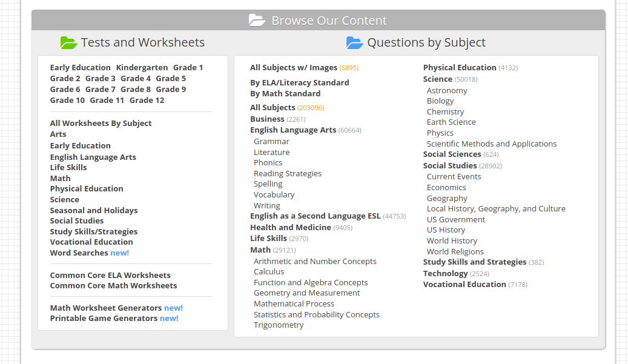Open Grade 12 tests link
628x364 pixels.
click(147, 101)
